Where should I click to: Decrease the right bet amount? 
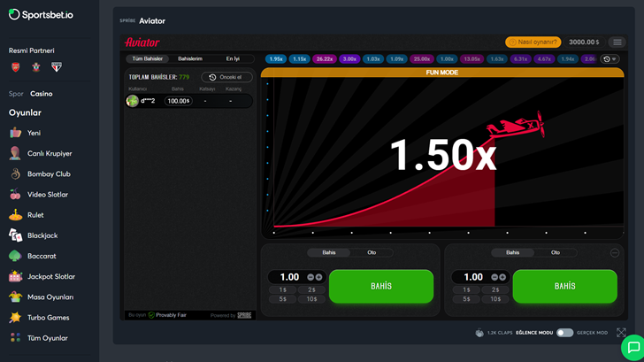494,277
